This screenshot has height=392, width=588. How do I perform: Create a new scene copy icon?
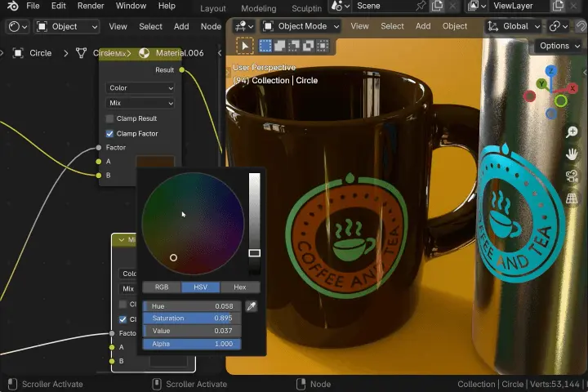tap(437, 6)
